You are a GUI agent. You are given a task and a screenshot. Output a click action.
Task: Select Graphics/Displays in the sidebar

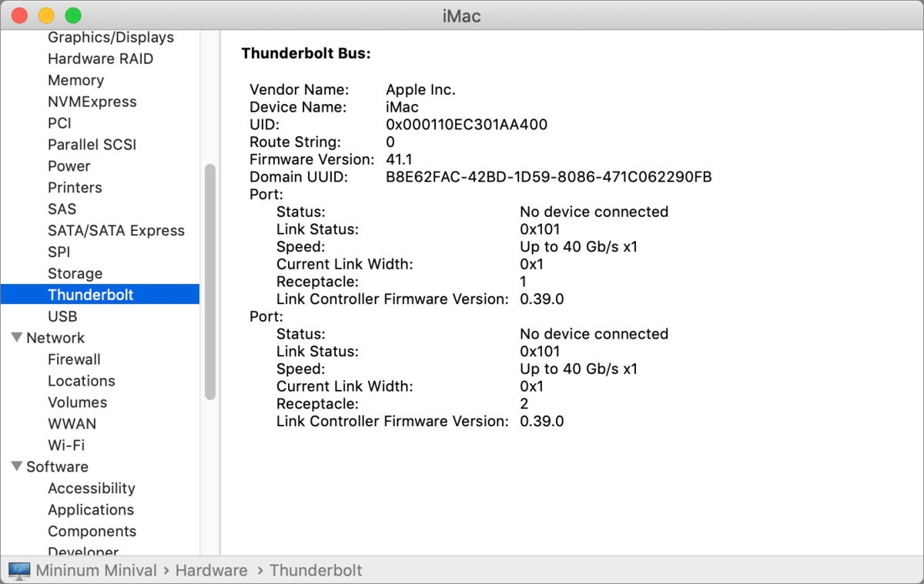pos(111,37)
